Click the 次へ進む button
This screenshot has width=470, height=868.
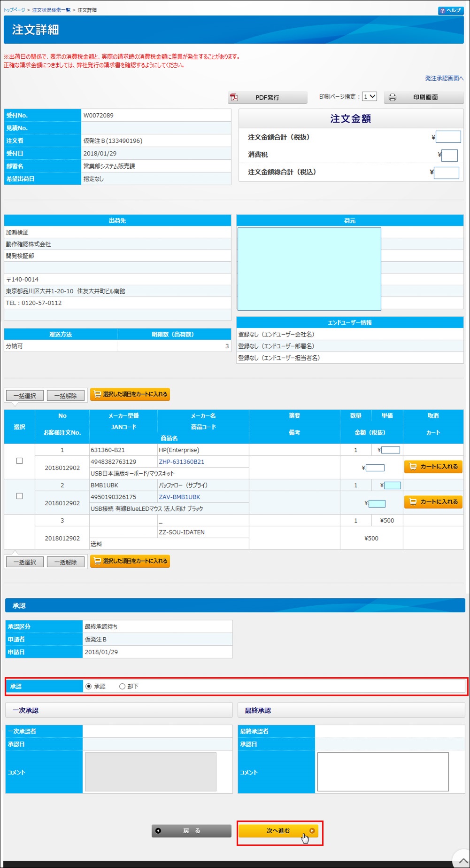pos(278,831)
